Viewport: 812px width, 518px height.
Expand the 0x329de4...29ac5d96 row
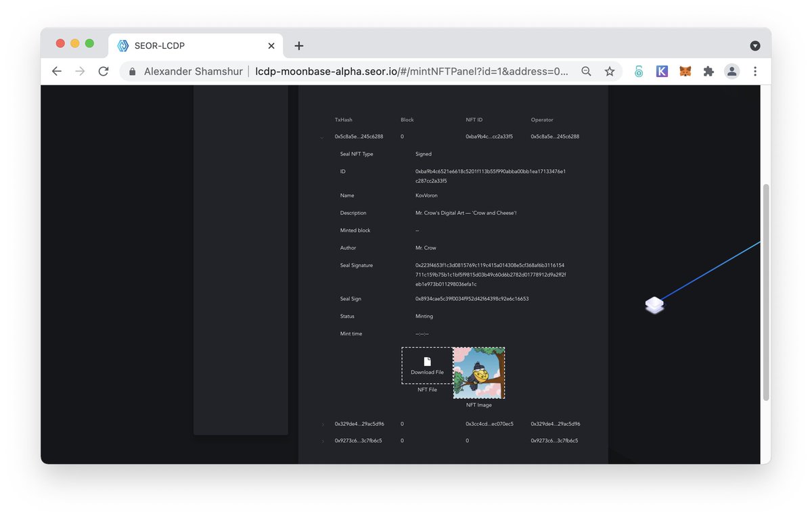[x=323, y=425]
